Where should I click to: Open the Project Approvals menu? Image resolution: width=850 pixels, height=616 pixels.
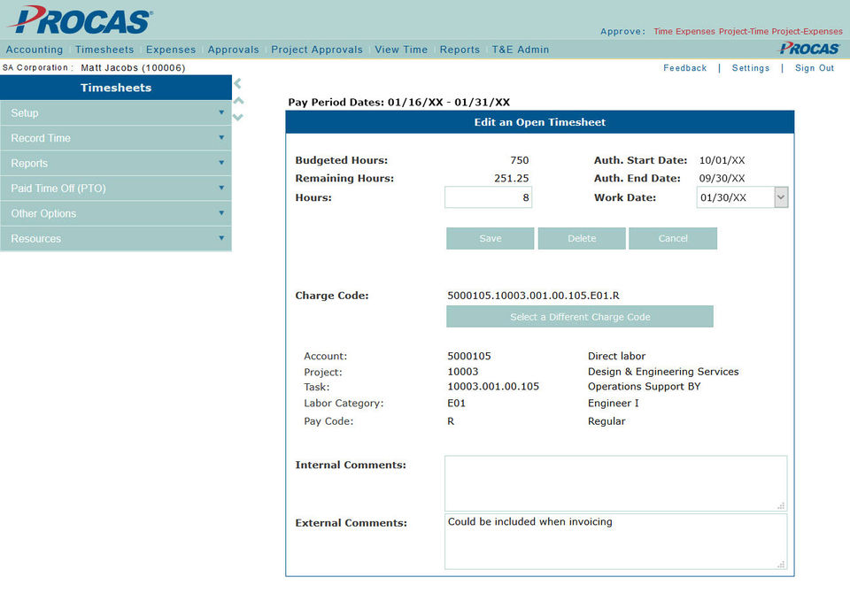[317, 50]
